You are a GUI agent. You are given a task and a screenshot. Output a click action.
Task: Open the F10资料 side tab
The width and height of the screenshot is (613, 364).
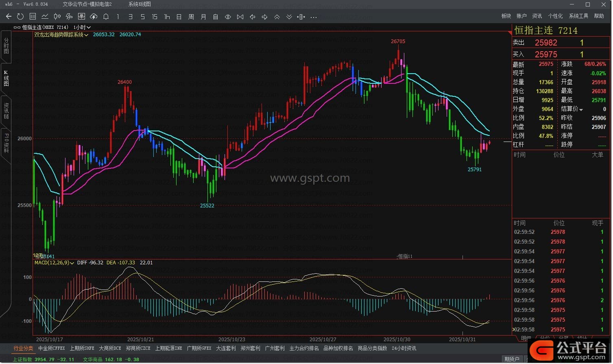(x=6, y=143)
